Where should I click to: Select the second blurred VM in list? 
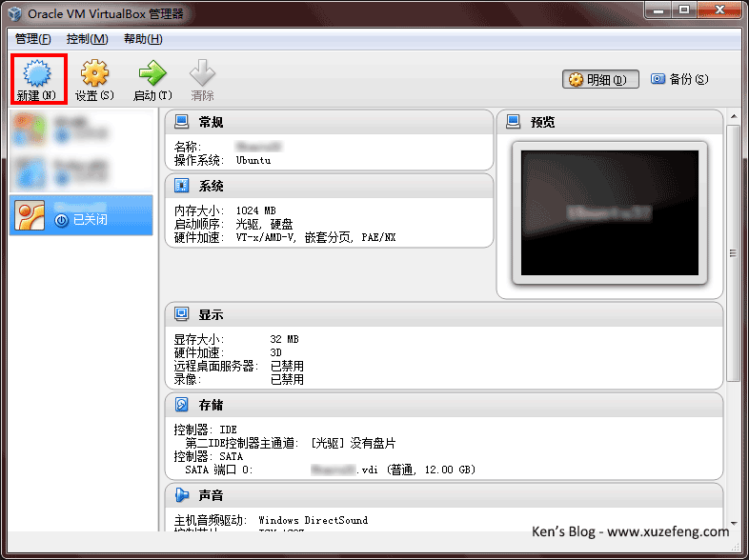[x=81, y=171]
